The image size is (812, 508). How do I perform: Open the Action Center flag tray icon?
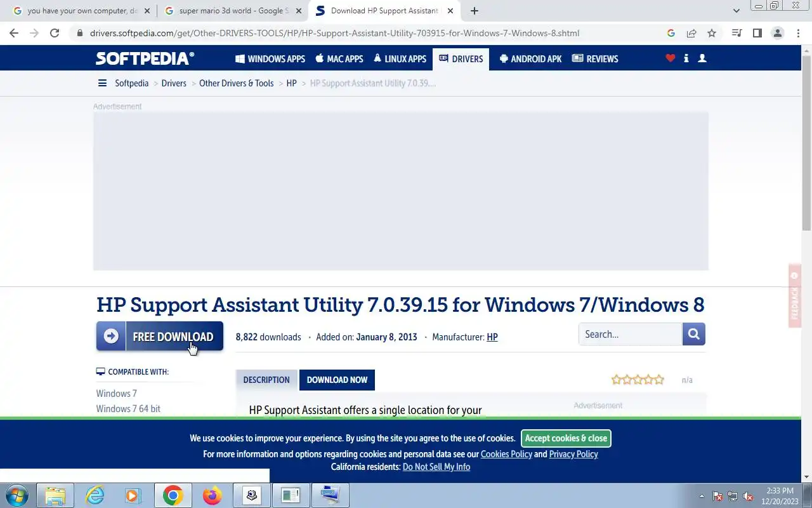pyautogui.click(x=717, y=496)
